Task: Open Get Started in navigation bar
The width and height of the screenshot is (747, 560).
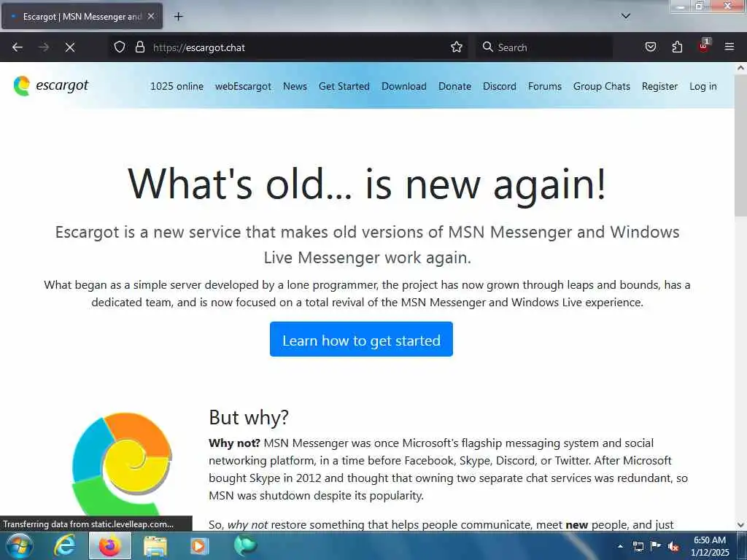Action: tap(344, 86)
